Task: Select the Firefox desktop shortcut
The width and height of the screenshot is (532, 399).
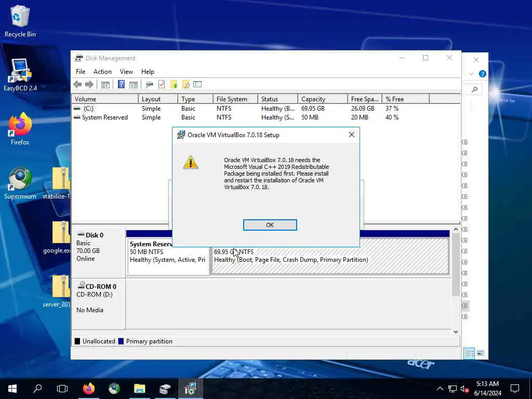Action: coord(20,129)
